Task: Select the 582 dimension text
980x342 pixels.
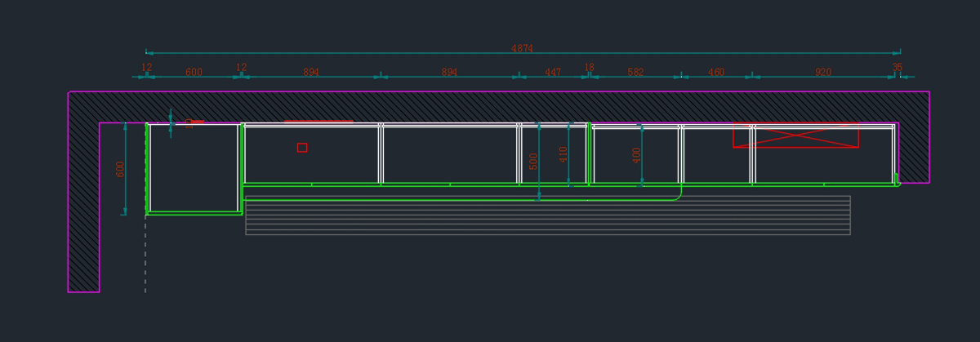Action: tap(635, 73)
